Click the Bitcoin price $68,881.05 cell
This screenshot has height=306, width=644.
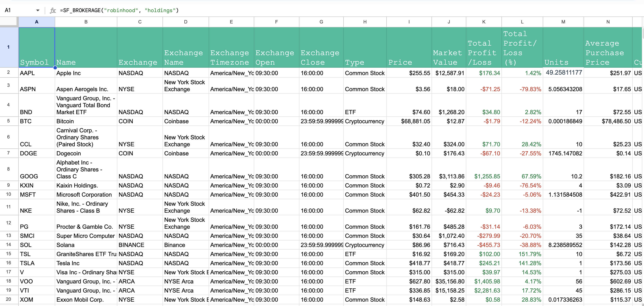pyautogui.click(x=409, y=121)
